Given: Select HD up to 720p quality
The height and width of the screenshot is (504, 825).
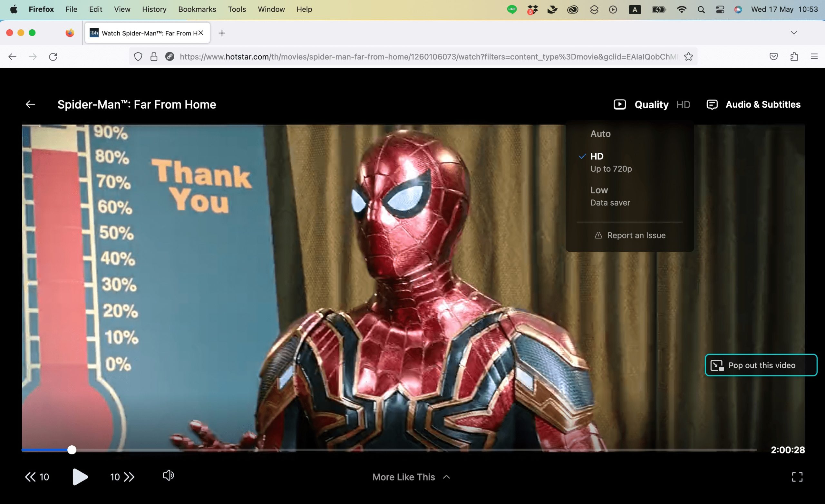Looking at the screenshot, I should pyautogui.click(x=610, y=162).
